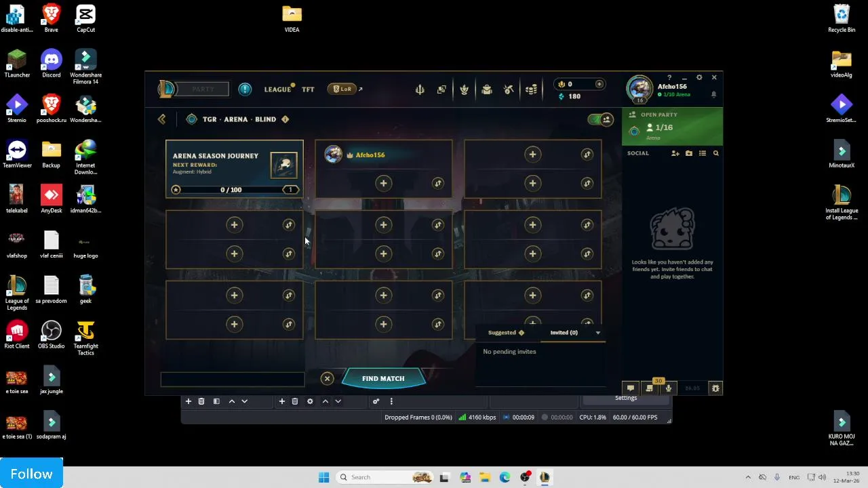Mute the voice microphone icon

click(x=669, y=388)
